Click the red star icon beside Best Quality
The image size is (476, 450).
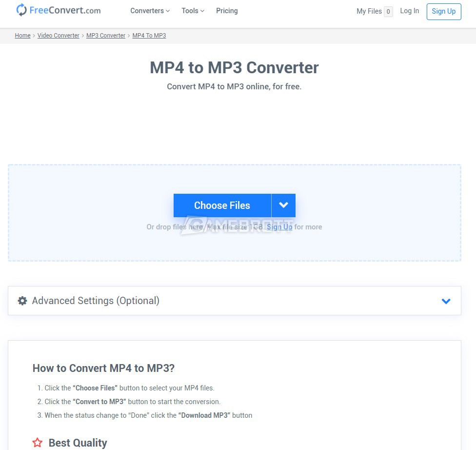38,442
